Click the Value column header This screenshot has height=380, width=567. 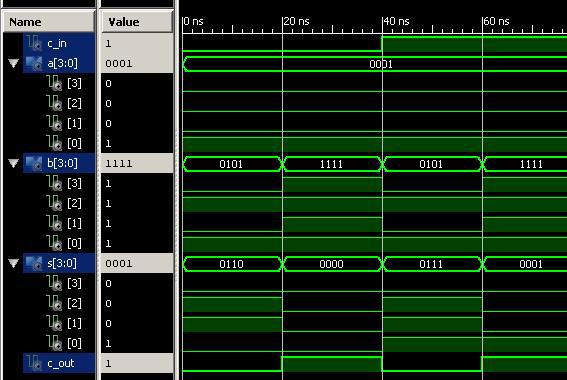(x=137, y=22)
